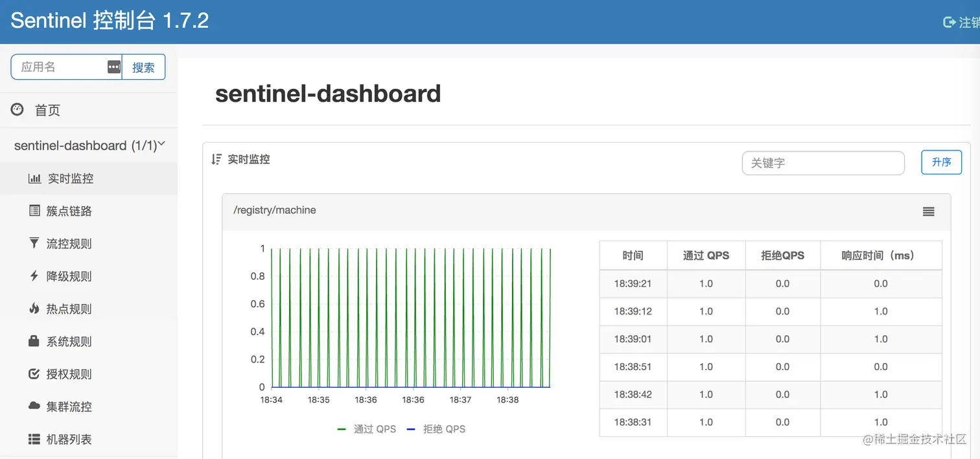Click the 18:39:21 time cell
Screen dimensions: 980x459
[x=633, y=283]
